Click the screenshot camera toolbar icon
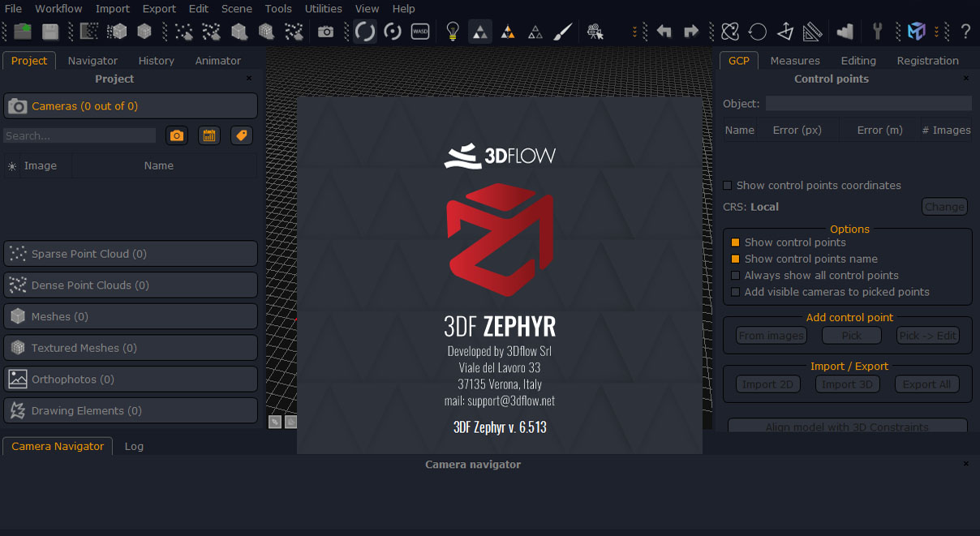The height and width of the screenshot is (536, 980). [325, 32]
